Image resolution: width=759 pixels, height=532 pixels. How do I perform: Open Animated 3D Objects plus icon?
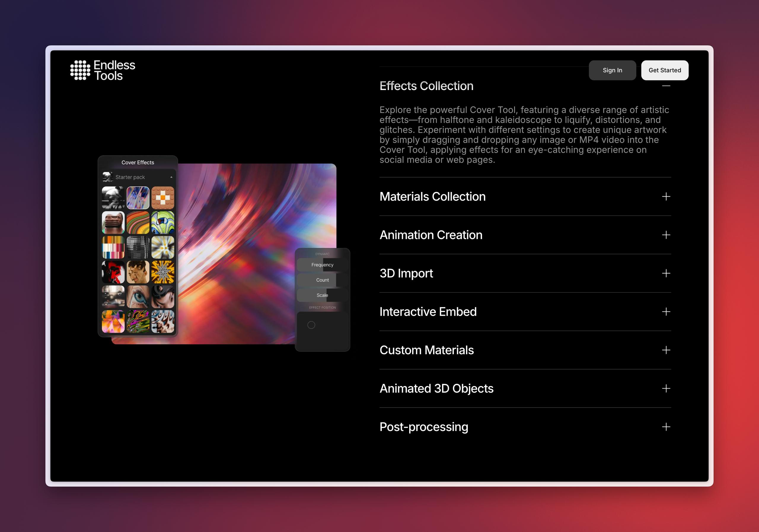tap(666, 388)
